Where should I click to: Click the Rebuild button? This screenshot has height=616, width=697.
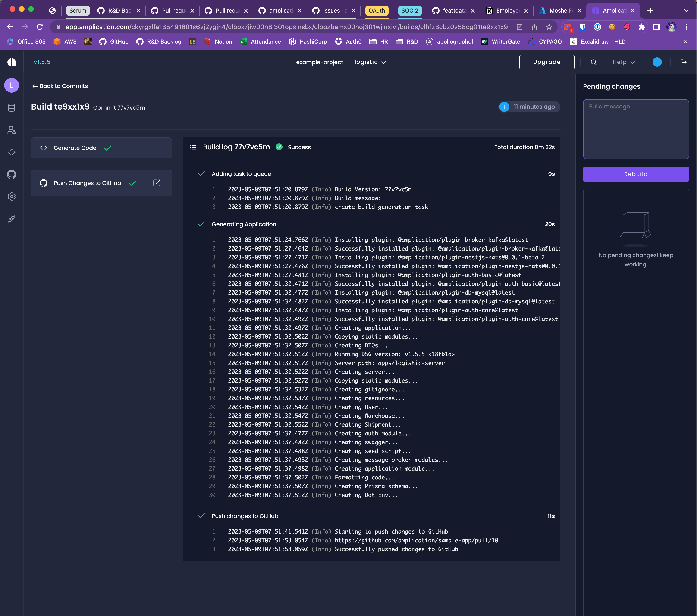(636, 174)
